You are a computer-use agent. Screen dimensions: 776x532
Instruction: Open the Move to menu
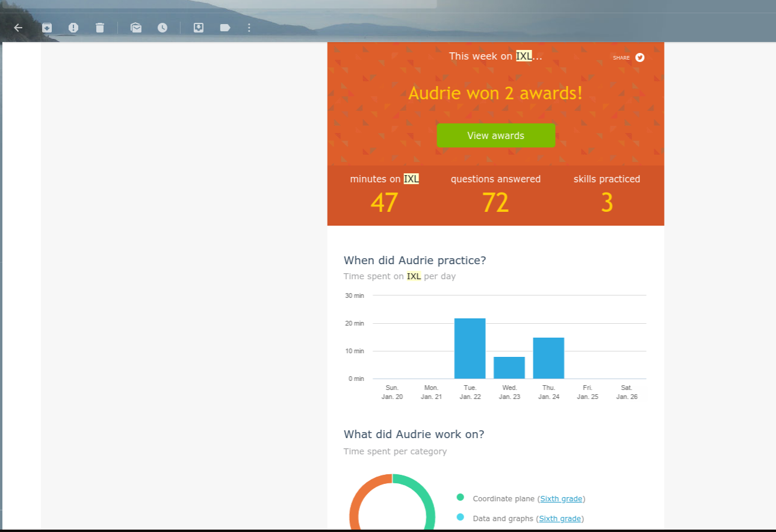(x=199, y=28)
